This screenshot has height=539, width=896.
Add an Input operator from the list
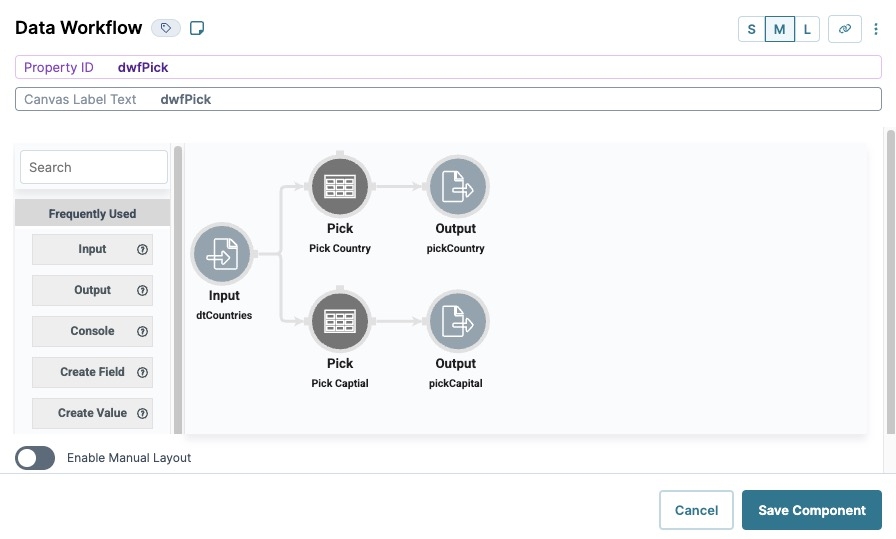pyautogui.click(x=92, y=249)
